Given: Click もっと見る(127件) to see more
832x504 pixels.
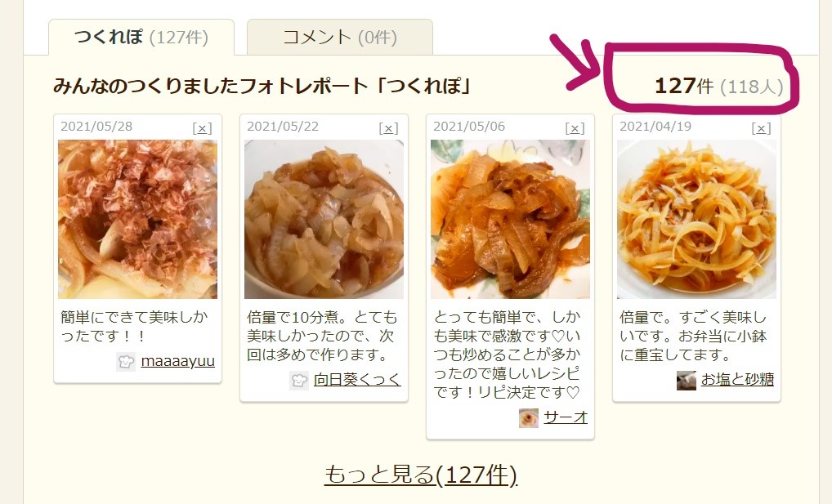Looking at the screenshot, I should click(x=420, y=475).
